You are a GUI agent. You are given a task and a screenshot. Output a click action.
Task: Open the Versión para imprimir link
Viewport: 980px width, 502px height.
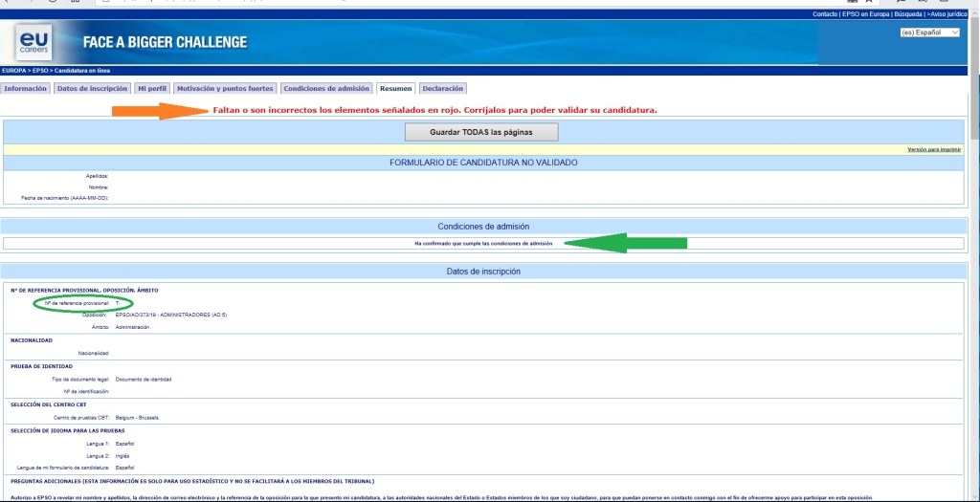[935, 150]
